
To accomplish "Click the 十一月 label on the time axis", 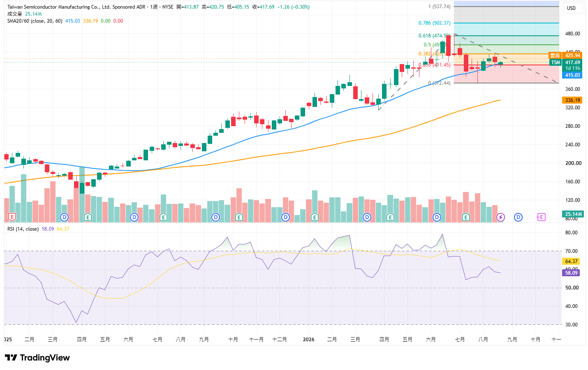I will click(x=256, y=340).
